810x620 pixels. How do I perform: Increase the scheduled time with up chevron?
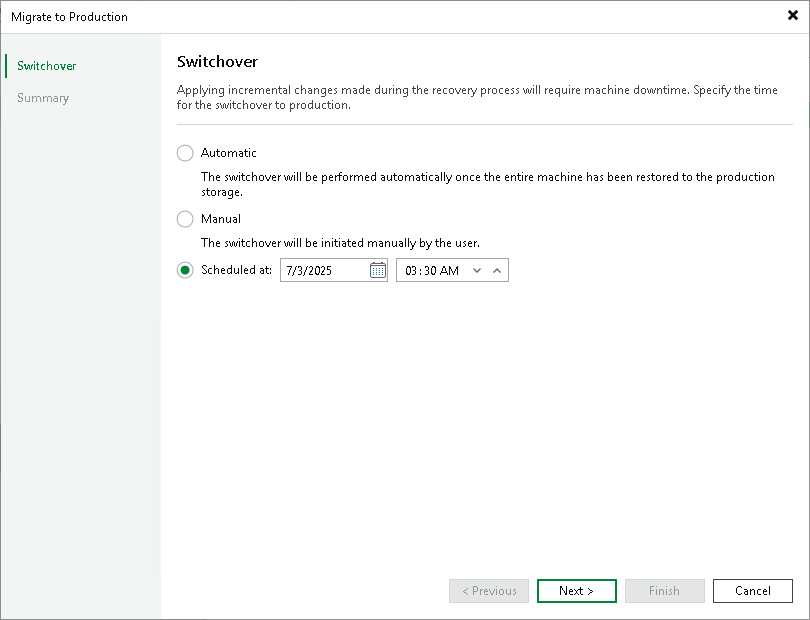click(x=497, y=270)
